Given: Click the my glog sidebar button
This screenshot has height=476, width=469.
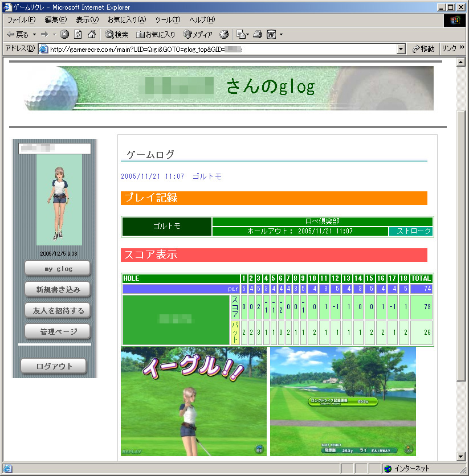Looking at the screenshot, I should 58,268.
